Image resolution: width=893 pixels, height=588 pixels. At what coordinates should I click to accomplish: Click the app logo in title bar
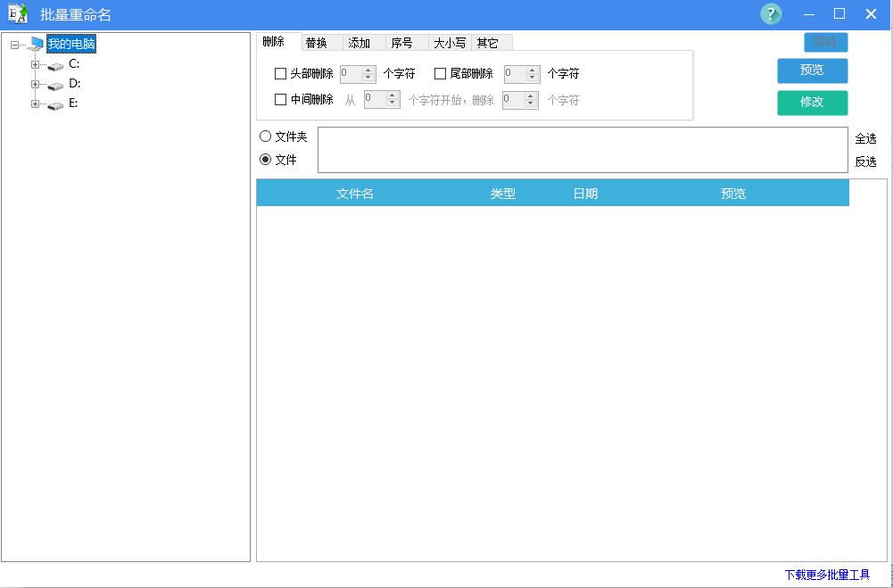[x=18, y=13]
